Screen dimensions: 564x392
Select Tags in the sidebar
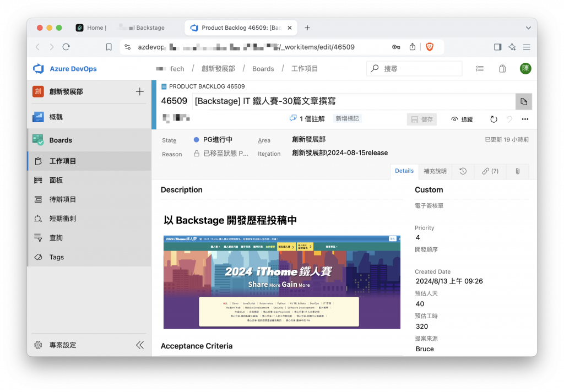click(89, 257)
